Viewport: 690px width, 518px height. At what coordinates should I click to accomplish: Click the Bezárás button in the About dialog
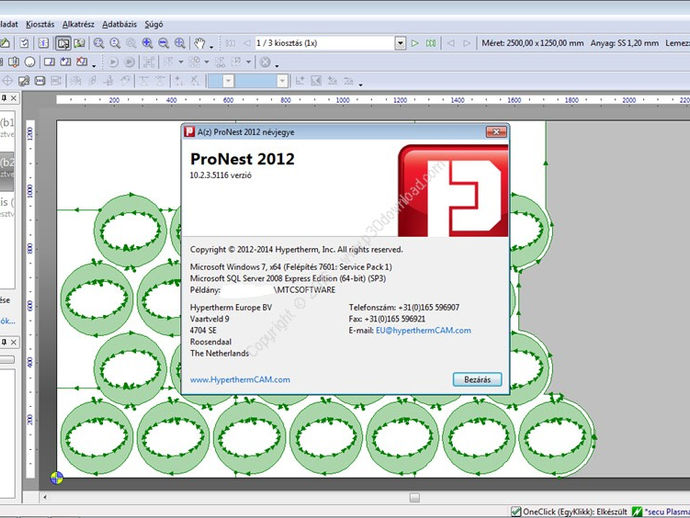[477, 379]
